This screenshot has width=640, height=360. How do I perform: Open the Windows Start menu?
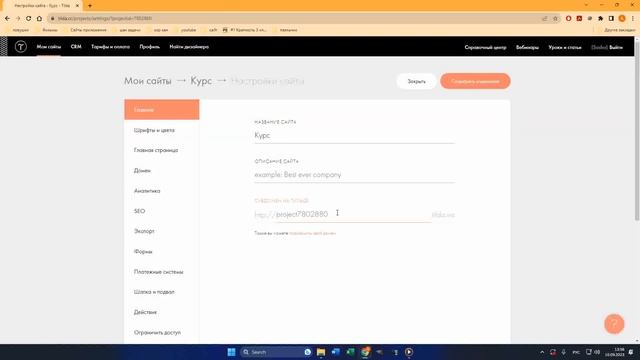(x=231, y=352)
